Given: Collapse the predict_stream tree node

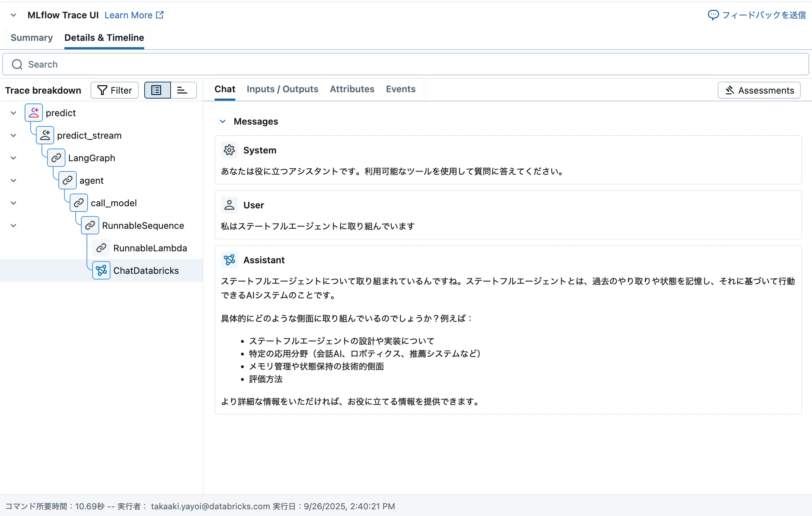Looking at the screenshot, I should [13, 136].
